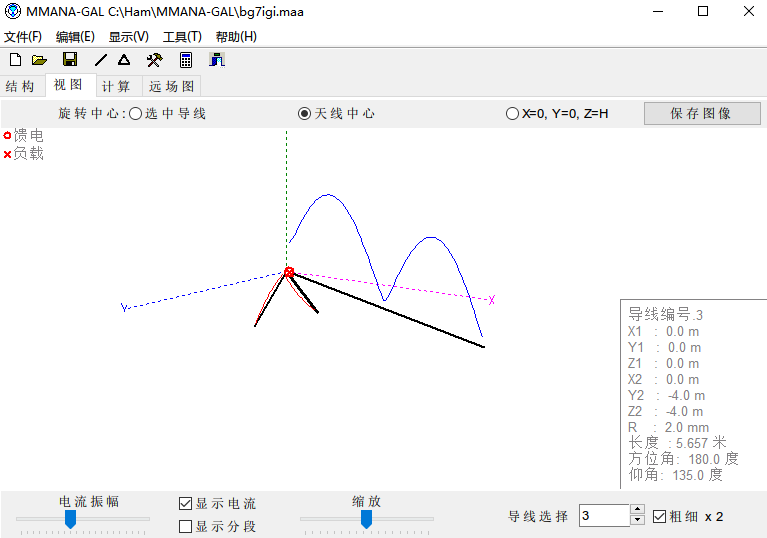Click R : 2.0 mm value text
The height and width of the screenshot is (538, 767).
(x=669, y=427)
